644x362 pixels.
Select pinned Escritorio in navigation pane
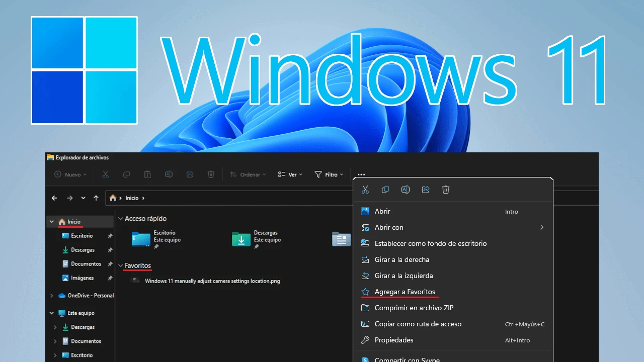click(80, 236)
